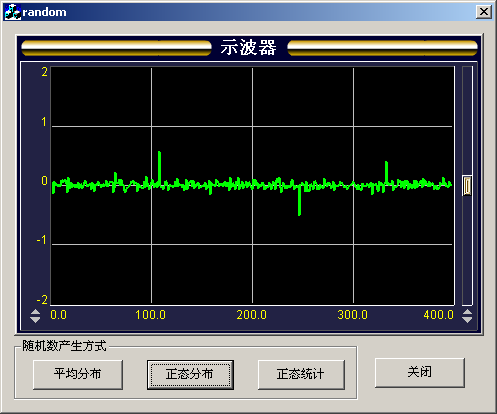Select 平均分布 random number mode
Viewport: 497px width, 414px height.
78,374
